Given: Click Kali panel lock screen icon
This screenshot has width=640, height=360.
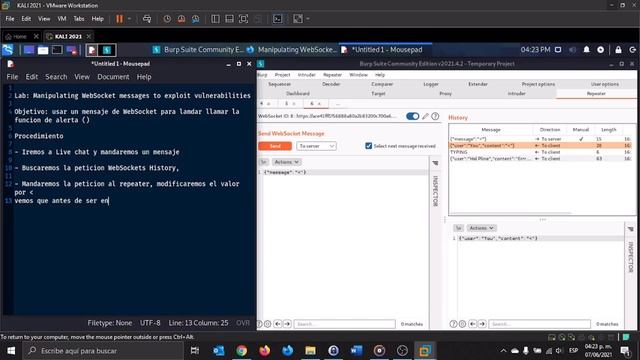Looking at the screenshot, I should click(618, 49).
